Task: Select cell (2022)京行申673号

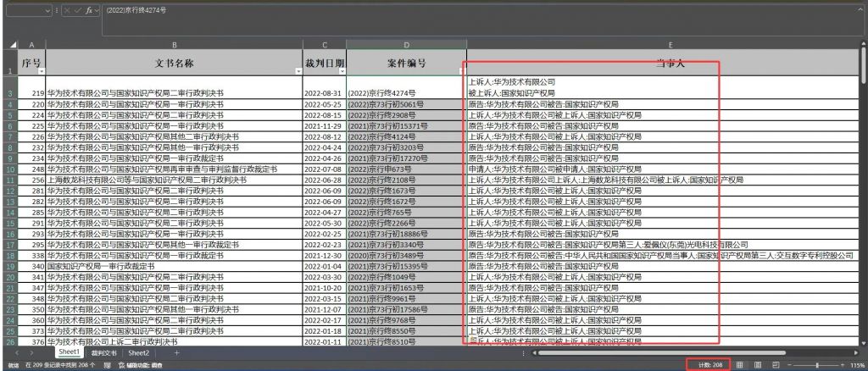Action: (406, 169)
